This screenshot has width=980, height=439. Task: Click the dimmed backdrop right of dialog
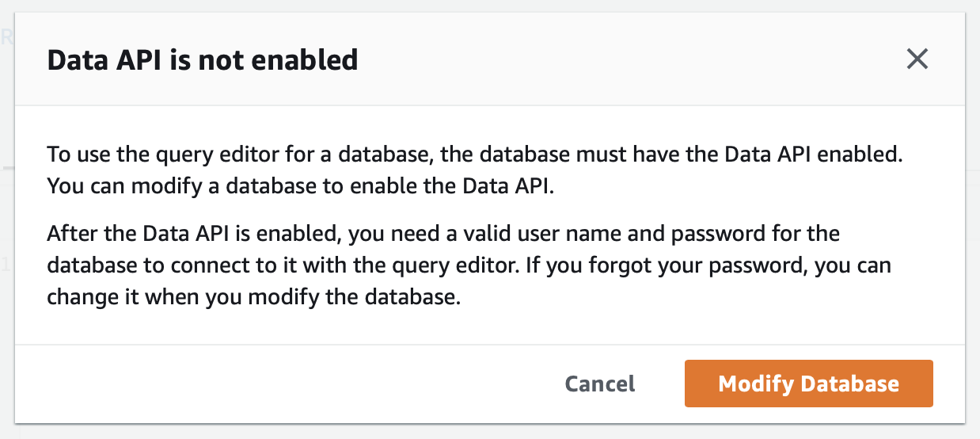[973, 238]
